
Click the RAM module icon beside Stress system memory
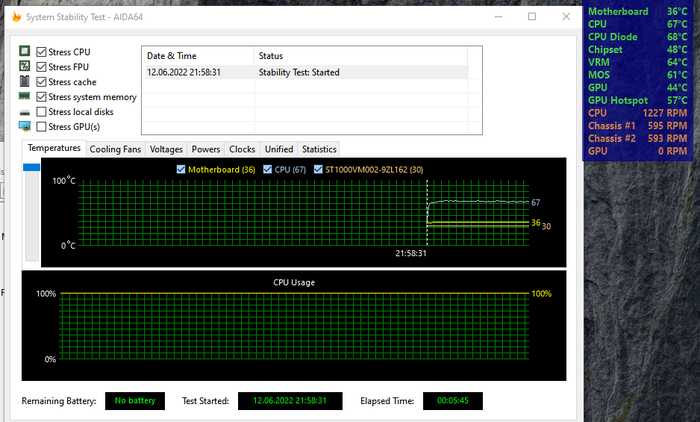pos(25,96)
